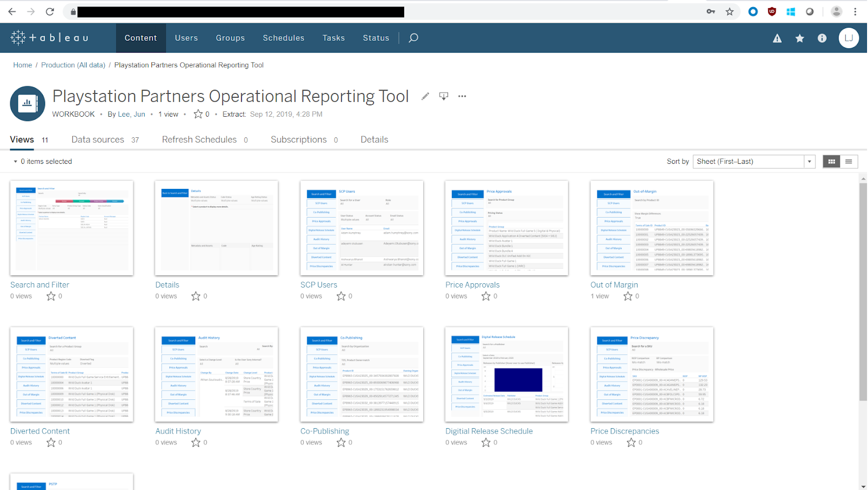868x490 pixels.
Task: Bookmark page with browser star icon
Action: coord(730,11)
